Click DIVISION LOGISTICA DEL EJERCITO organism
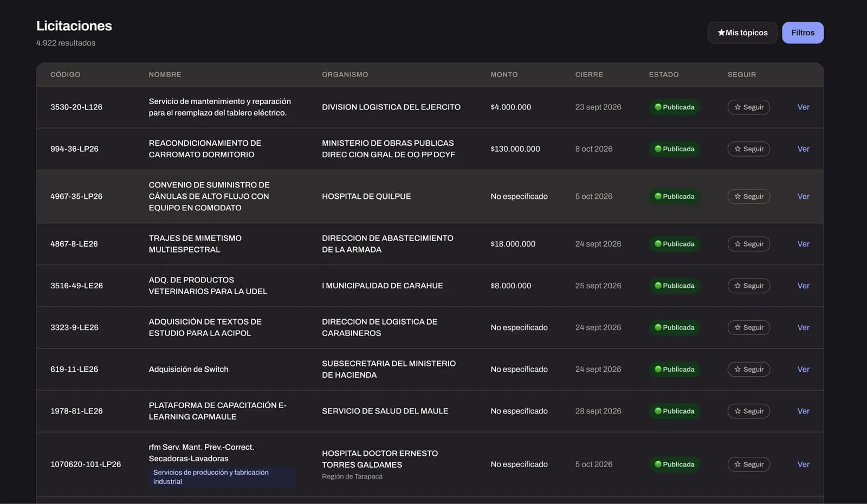 click(391, 107)
